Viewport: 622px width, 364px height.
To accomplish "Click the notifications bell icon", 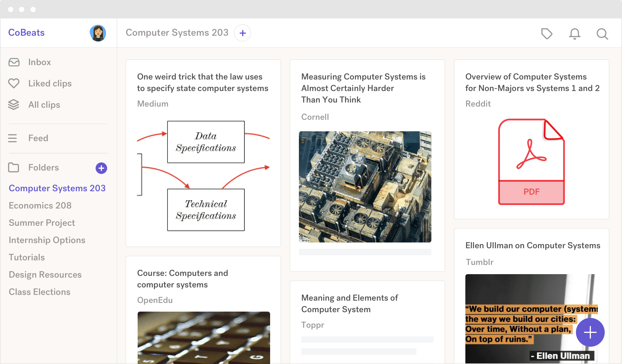I will (574, 34).
